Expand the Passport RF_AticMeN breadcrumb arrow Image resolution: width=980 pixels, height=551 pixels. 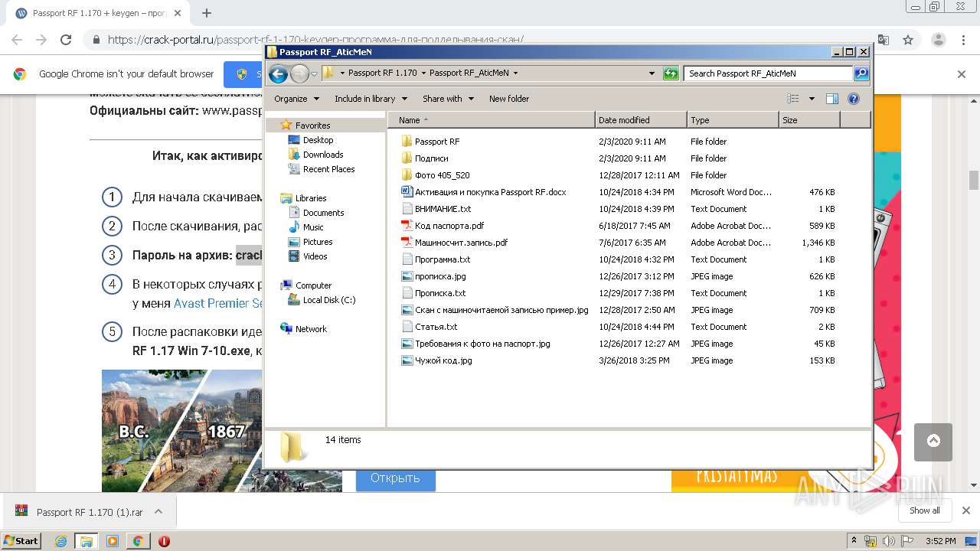[515, 73]
